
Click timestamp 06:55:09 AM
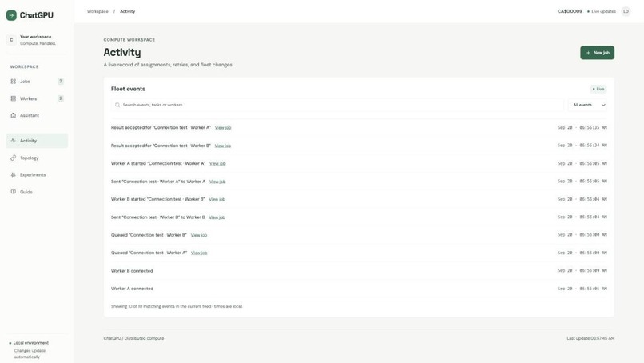pos(582,270)
